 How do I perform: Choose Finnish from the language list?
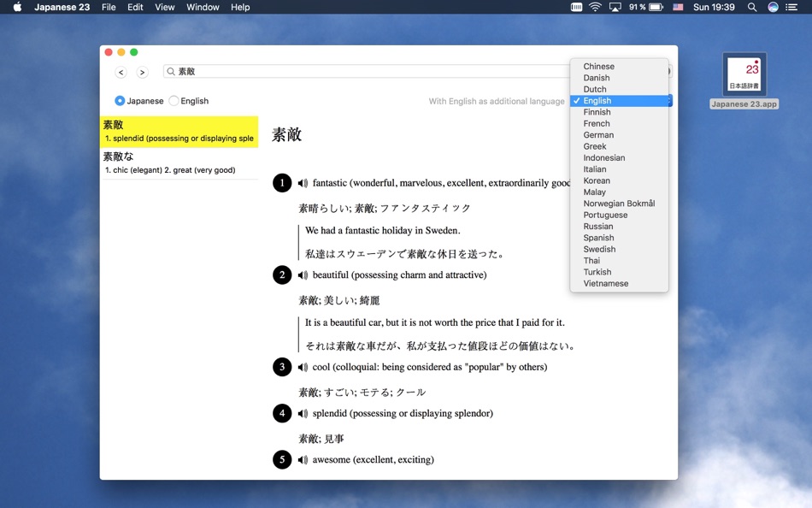620,112
